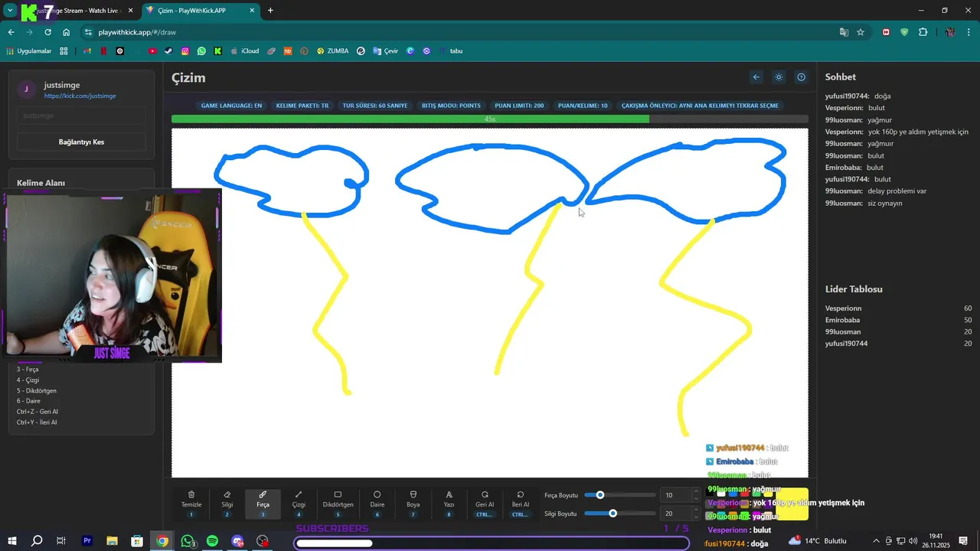Open the Instagram bookmark icon
The height and width of the screenshot is (551, 980).
[x=185, y=51]
